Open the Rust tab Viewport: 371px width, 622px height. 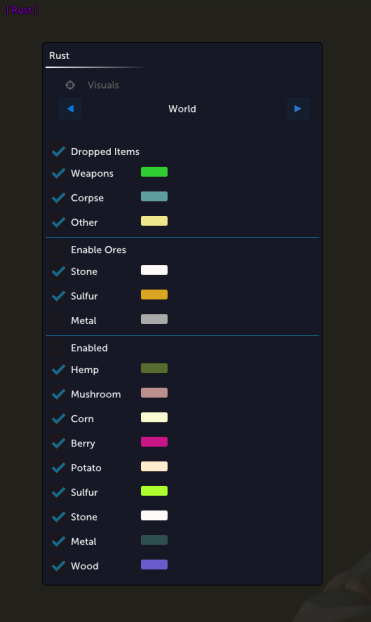[59, 56]
